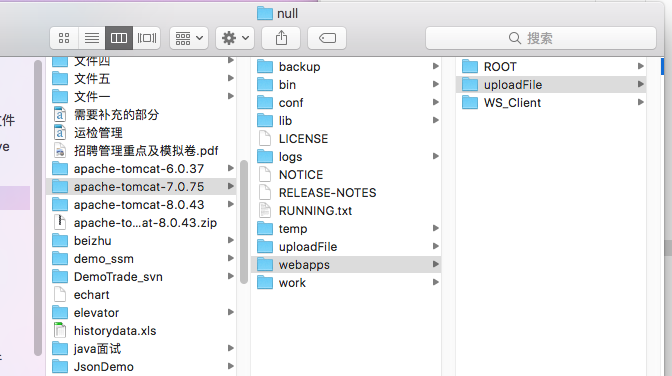The height and width of the screenshot is (376, 672).
Task: Select the 需要补充的部分 document
Action: tap(141, 114)
